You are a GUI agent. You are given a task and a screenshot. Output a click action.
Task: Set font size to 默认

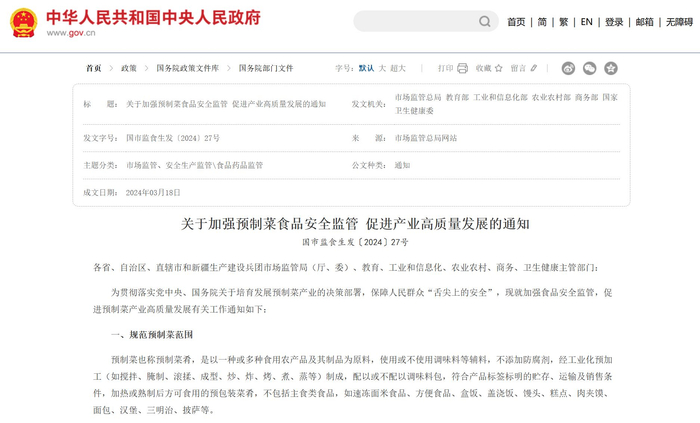point(366,68)
